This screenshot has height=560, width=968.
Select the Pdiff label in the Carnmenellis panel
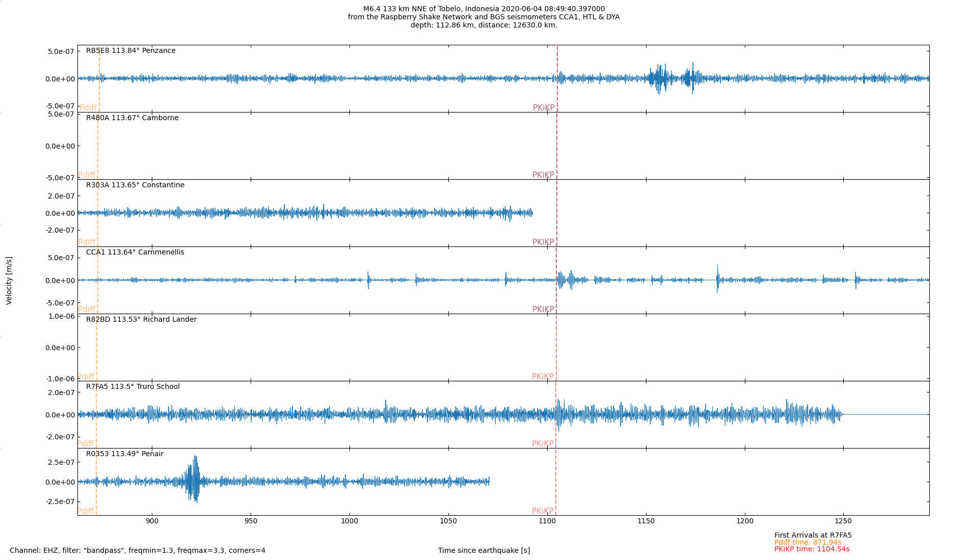point(87,310)
